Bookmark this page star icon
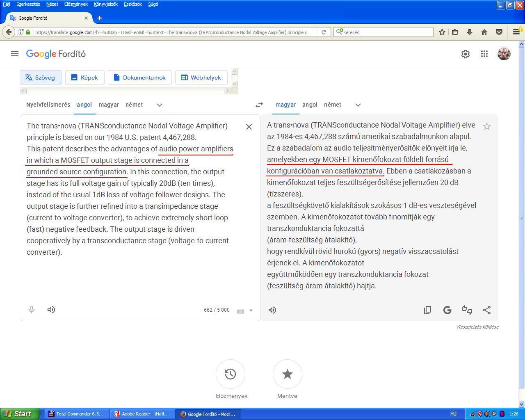Viewport: 525px width, 420px height. coord(442,32)
